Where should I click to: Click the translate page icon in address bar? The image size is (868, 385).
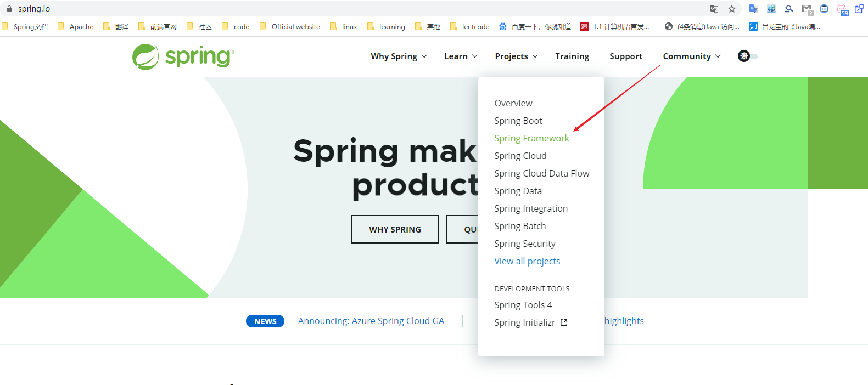(x=714, y=9)
